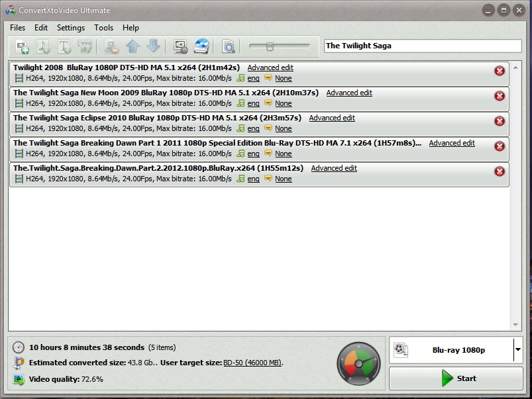Click 'None' subtitle link for Breaking Dawn Part 1
Image resolution: width=532 pixels, height=399 pixels.
(x=284, y=154)
